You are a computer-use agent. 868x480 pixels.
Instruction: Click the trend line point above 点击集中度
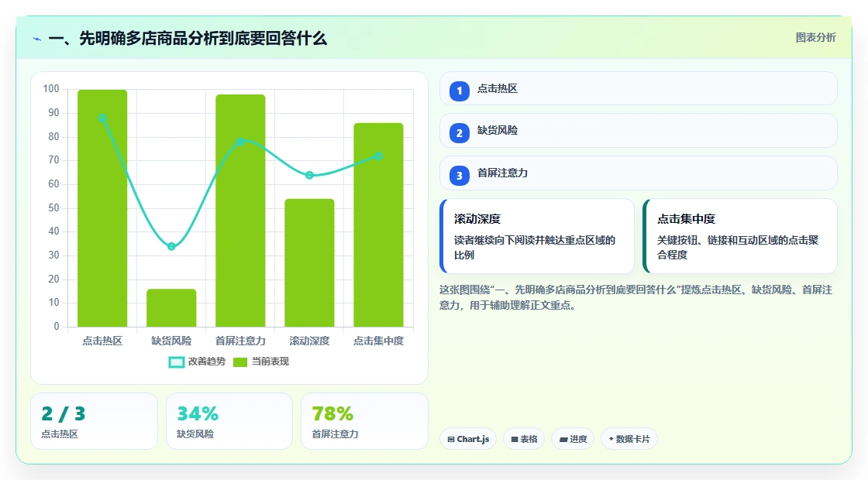[379, 156]
